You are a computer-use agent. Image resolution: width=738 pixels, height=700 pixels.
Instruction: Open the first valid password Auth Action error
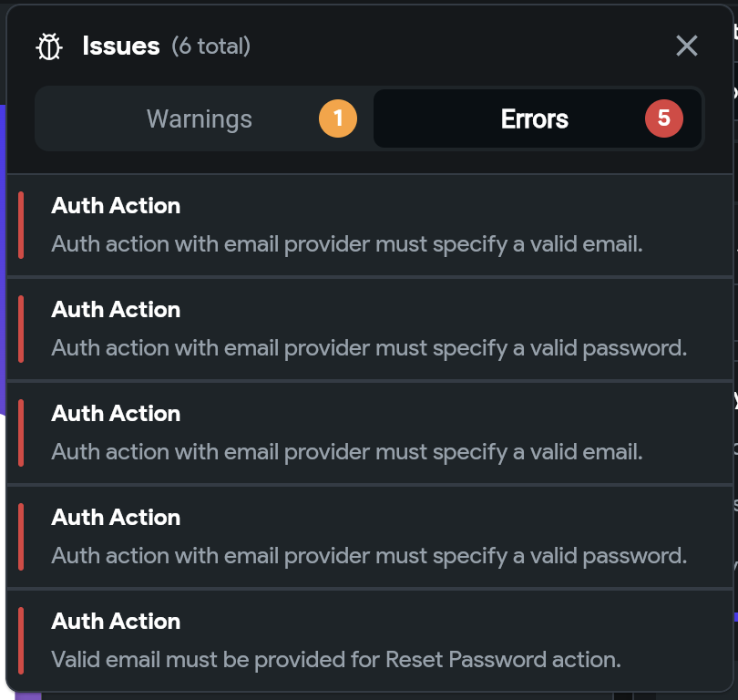(370, 329)
